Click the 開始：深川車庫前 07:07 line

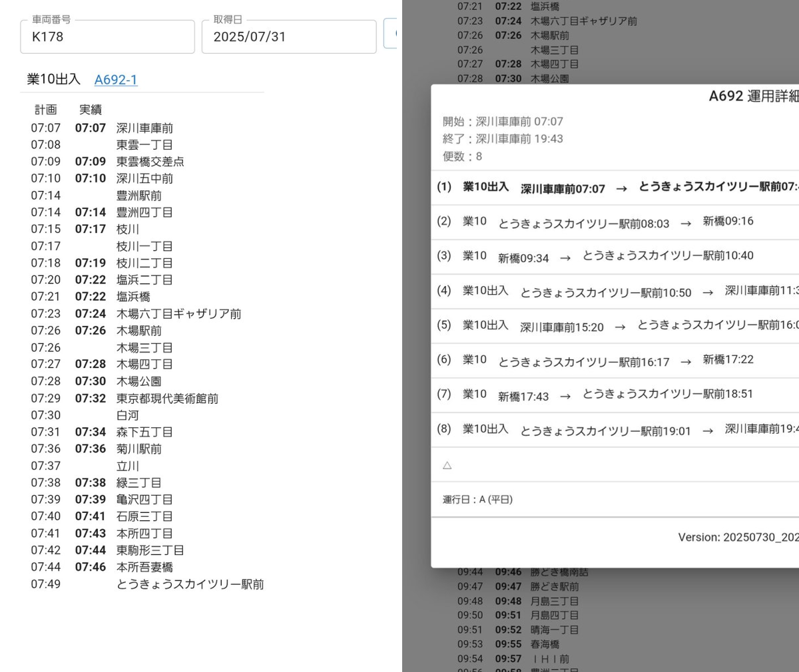pyautogui.click(x=503, y=122)
